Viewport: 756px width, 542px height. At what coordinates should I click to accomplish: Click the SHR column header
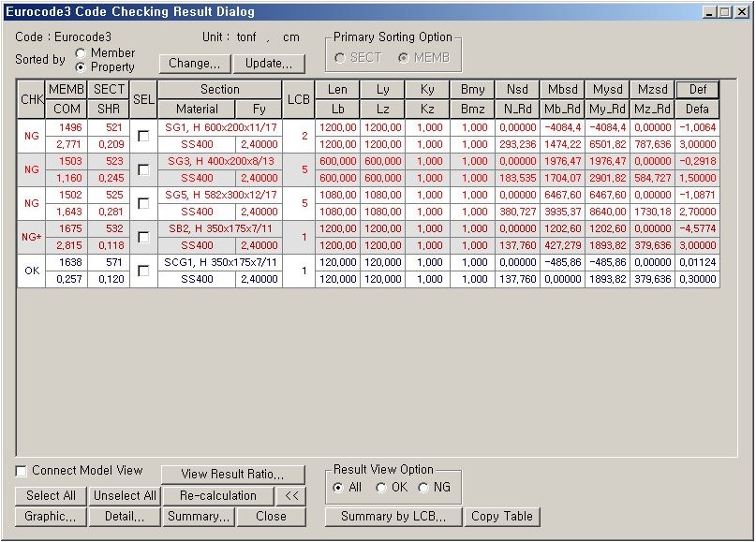tap(109, 110)
